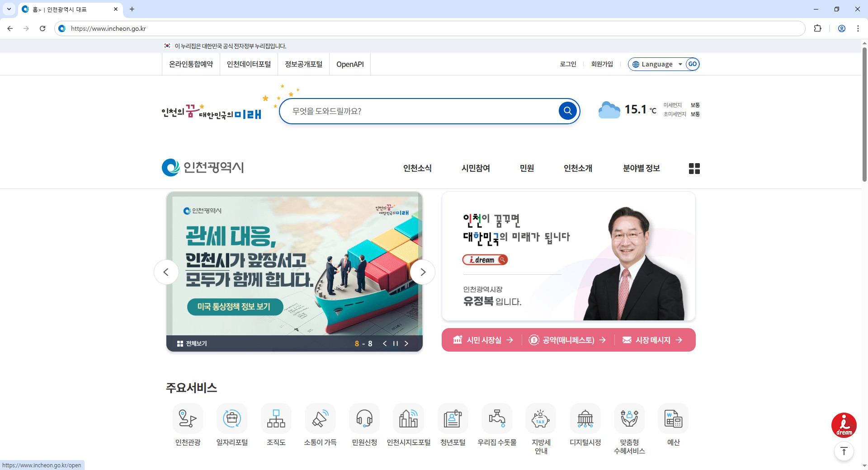Open the 예산 budget icon
This screenshot has width=868, height=470.
(673, 418)
